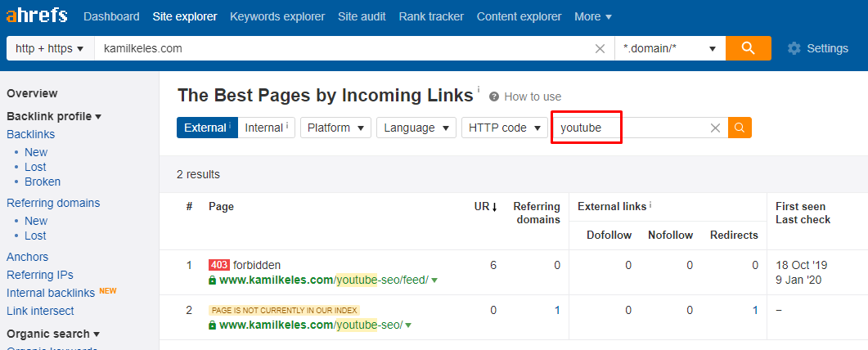The height and width of the screenshot is (350, 868).
Task: Open the Platform filter dropdown
Action: point(335,128)
